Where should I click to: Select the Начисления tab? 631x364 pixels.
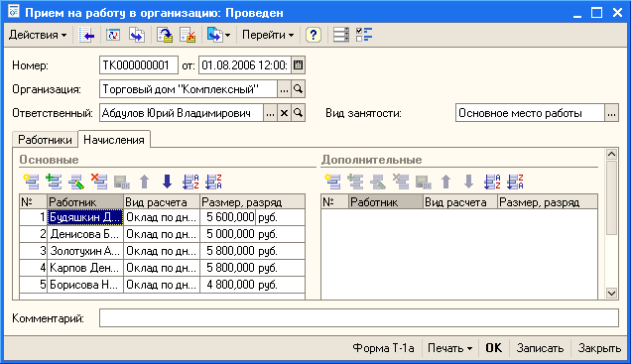click(114, 140)
